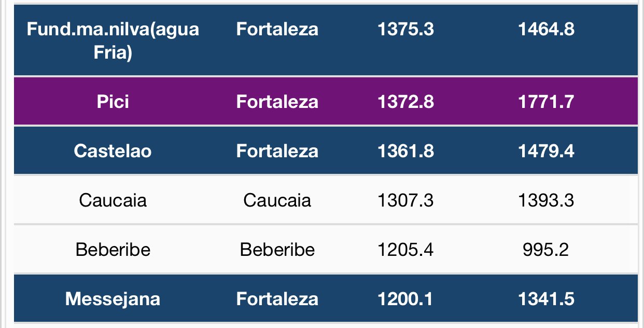The width and height of the screenshot is (644, 328).
Task: Click the value 1375.3
Action: pyautogui.click(x=405, y=29)
